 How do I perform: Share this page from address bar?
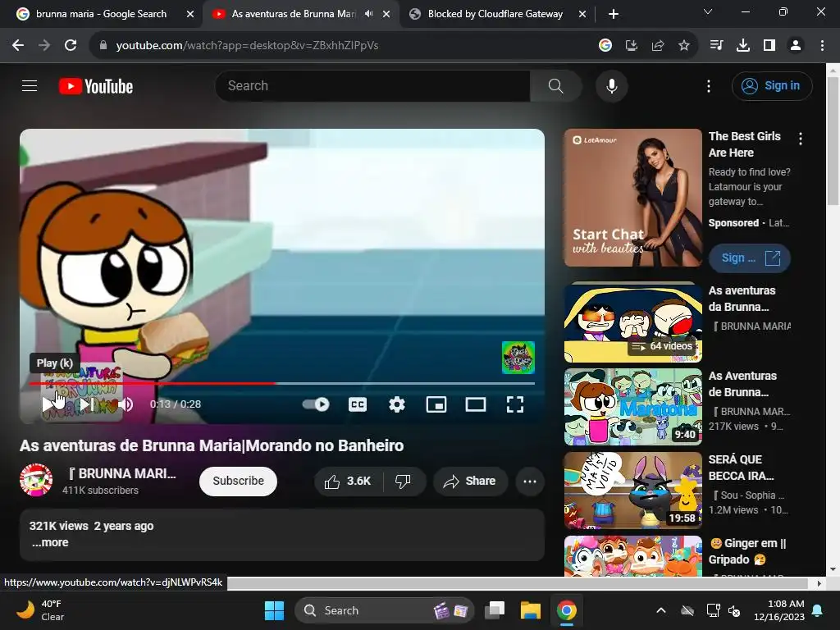[x=657, y=46]
